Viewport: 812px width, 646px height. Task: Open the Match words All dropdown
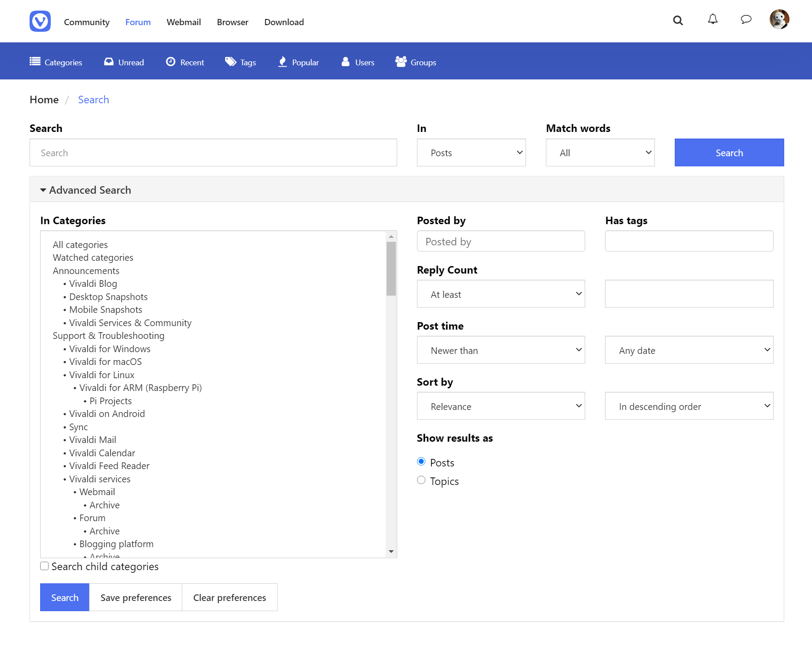coord(600,153)
